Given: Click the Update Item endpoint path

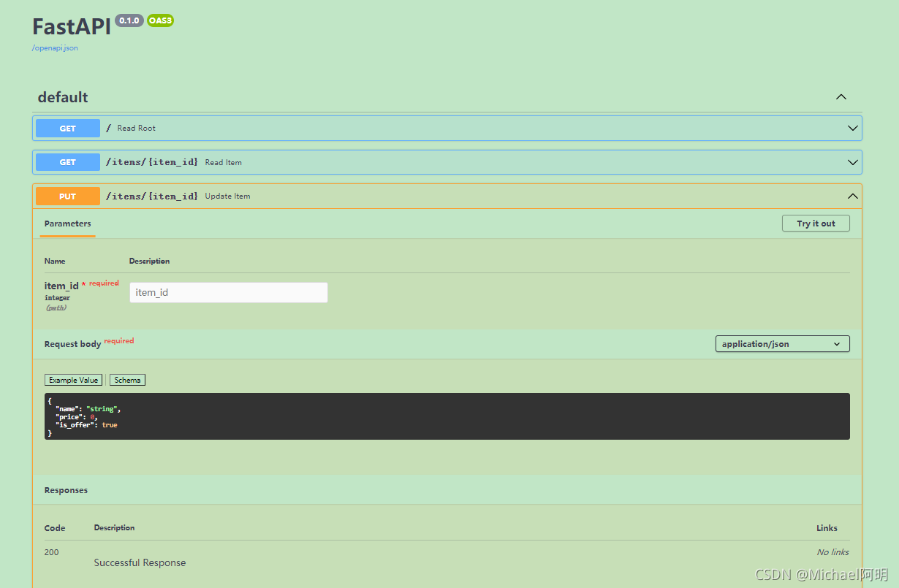Looking at the screenshot, I should pyautogui.click(x=152, y=196).
